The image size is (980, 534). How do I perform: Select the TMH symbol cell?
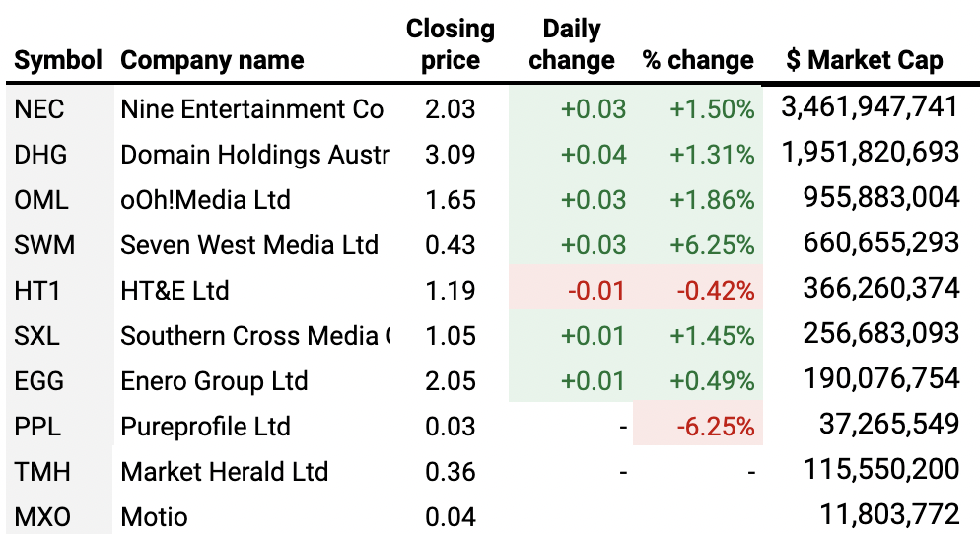42,472
